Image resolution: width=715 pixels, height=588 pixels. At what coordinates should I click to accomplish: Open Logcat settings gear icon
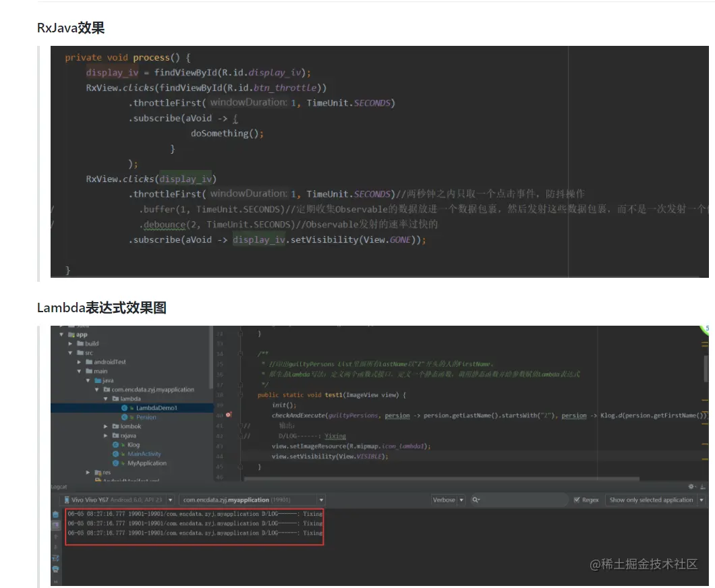coord(691,486)
